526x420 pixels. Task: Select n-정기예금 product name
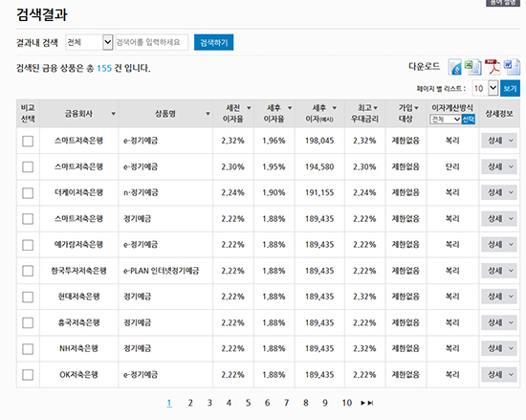[141, 192]
